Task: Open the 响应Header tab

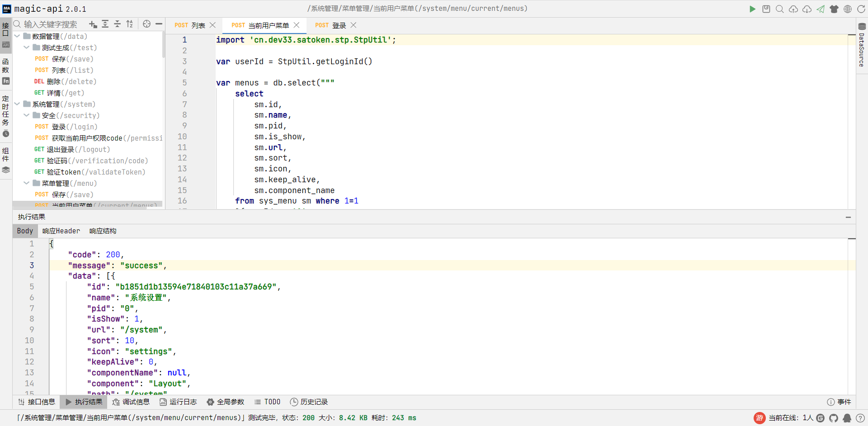Action: (61, 231)
